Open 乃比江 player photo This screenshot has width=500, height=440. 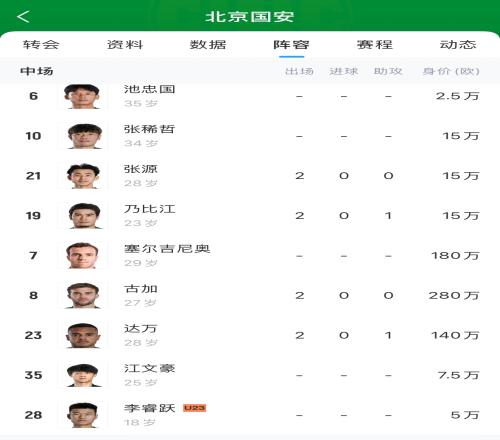(x=83, y=216)
